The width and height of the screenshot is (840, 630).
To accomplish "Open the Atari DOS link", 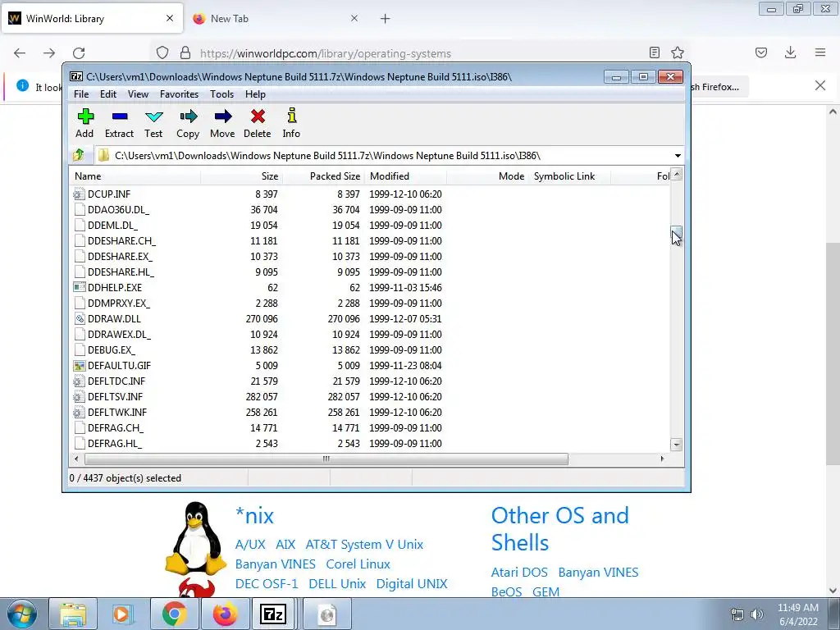I will coord(519,572).
